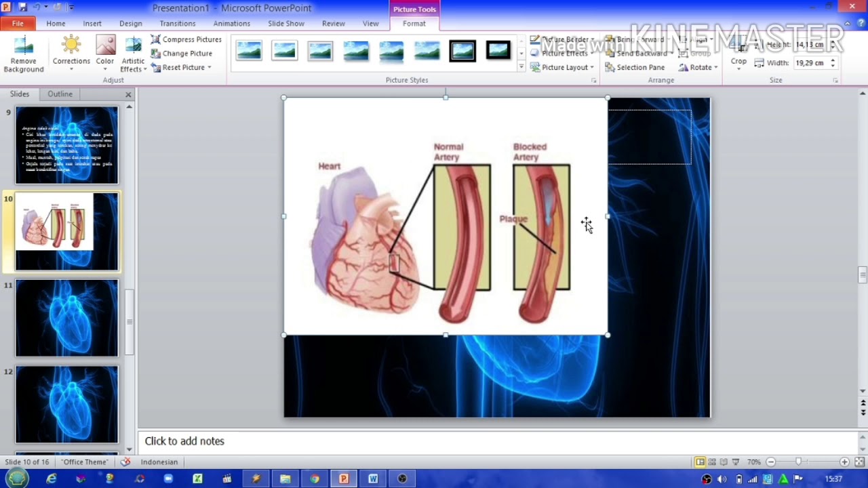Open the Animations tab
The width and height of the screenshot is (868, 488).
pyautogui.click(x=232, y=24)
